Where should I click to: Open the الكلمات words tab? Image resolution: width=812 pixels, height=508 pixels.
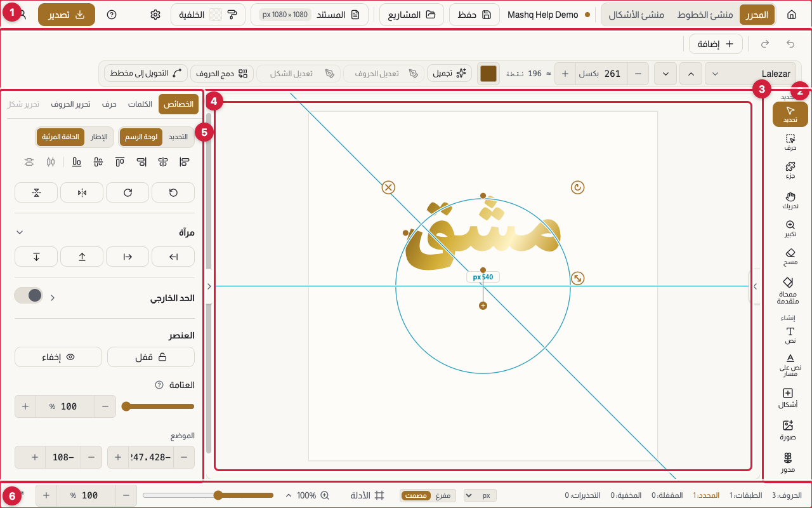[x=140, y=104]
